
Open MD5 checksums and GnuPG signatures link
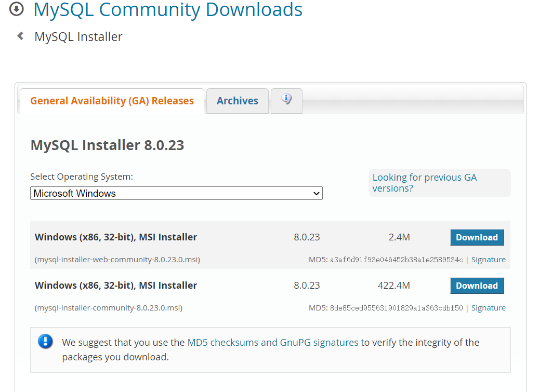(272, 343)
